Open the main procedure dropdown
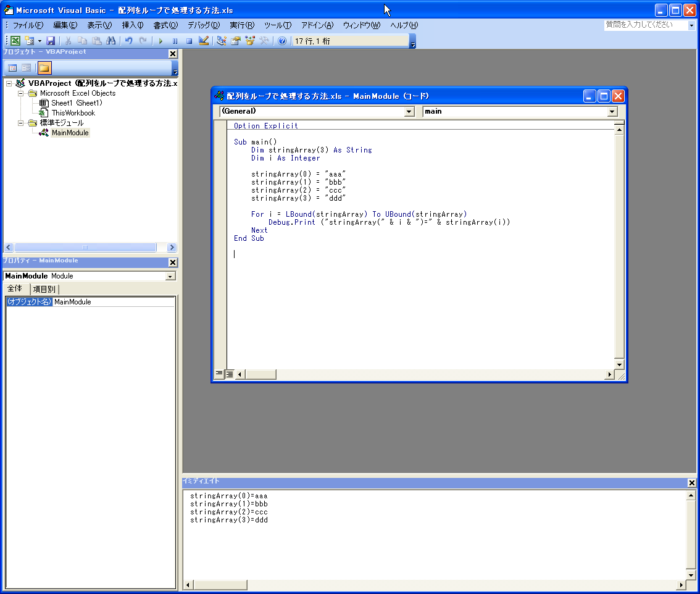The height and width of the screenshot is (594, 700). pyautogui.click(x=612, y=112)
